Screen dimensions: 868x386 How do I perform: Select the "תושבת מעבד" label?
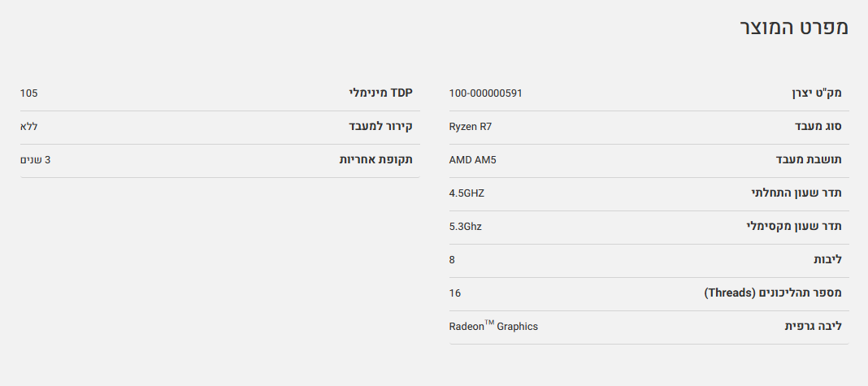808,160
